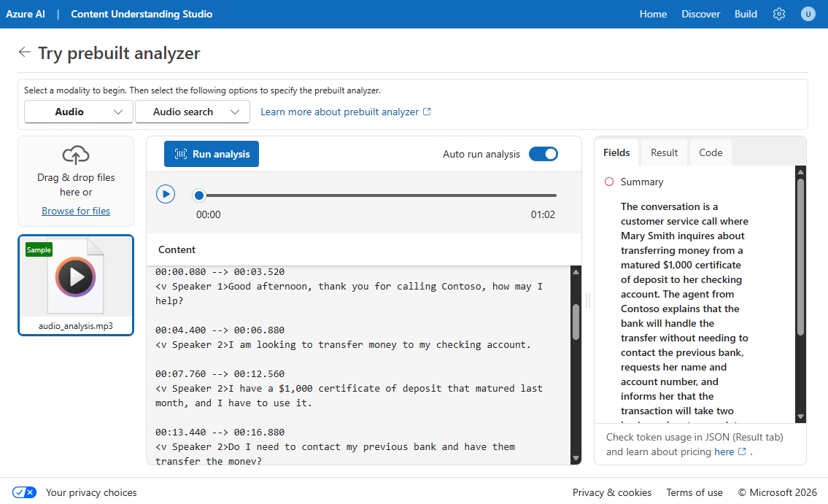
Task: Switch to the Fields tab
Action: pyautogui.click(x=616, y=152)
